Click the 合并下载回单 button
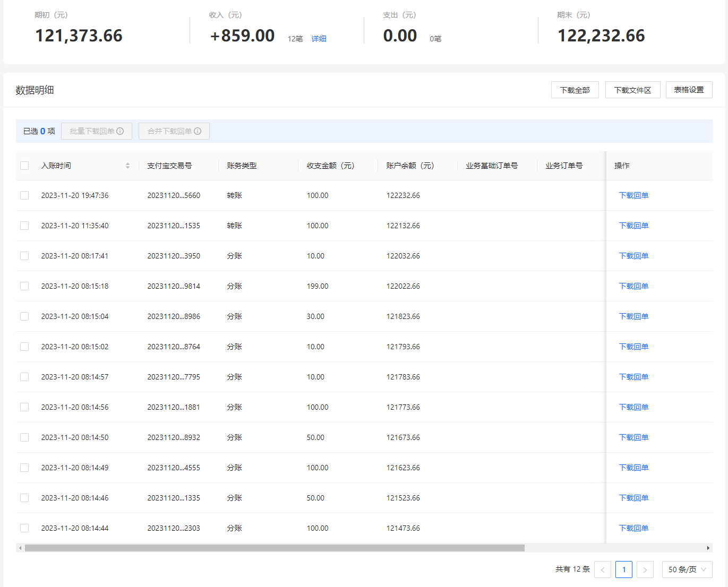The height and width of the screenshot is (587, 728). 174,131
